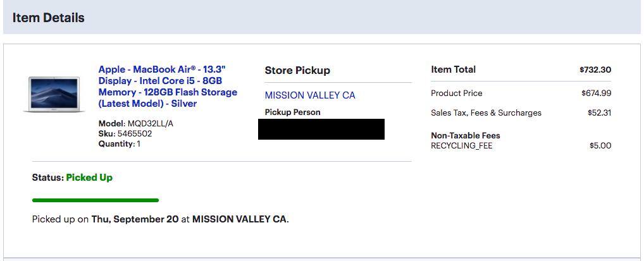
Task: Click the green Picked Up status text
Action: pyautogui.click(x=89, y=178)
